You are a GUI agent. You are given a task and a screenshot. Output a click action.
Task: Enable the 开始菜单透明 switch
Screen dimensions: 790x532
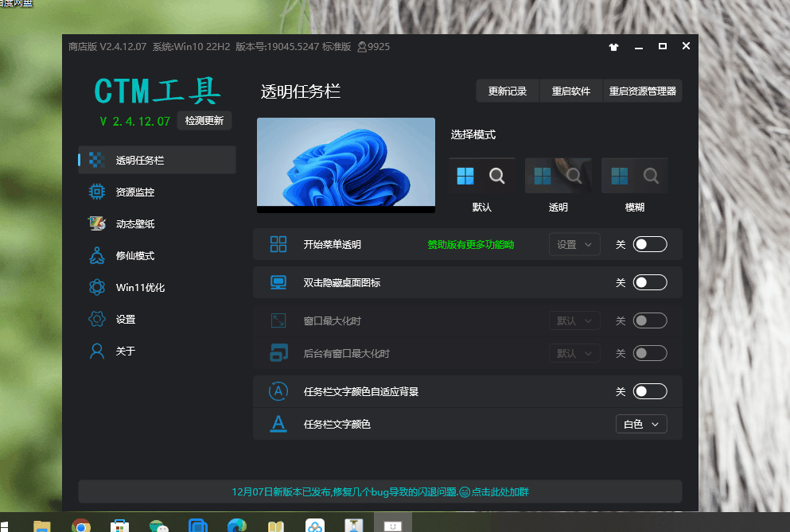point(650,244)
